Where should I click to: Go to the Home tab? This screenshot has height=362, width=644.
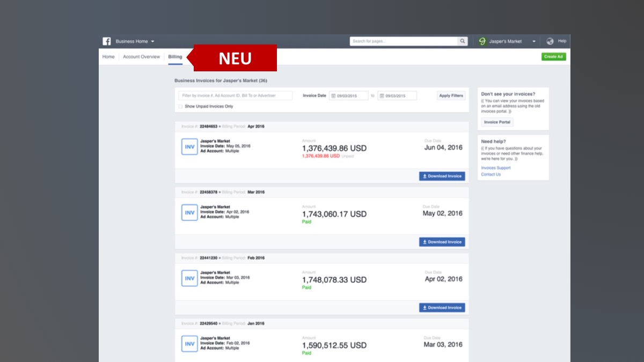[108, 57]
